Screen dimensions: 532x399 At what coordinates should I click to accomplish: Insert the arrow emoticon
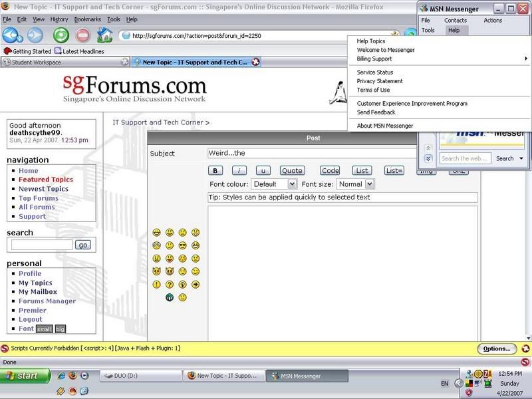pos(196,284)
